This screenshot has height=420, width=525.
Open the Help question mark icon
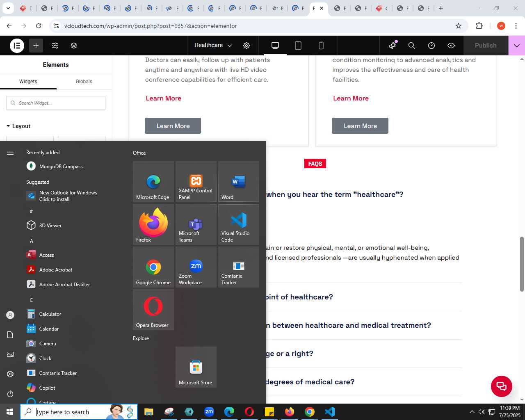pyautogui.click(x=431, y=46)
